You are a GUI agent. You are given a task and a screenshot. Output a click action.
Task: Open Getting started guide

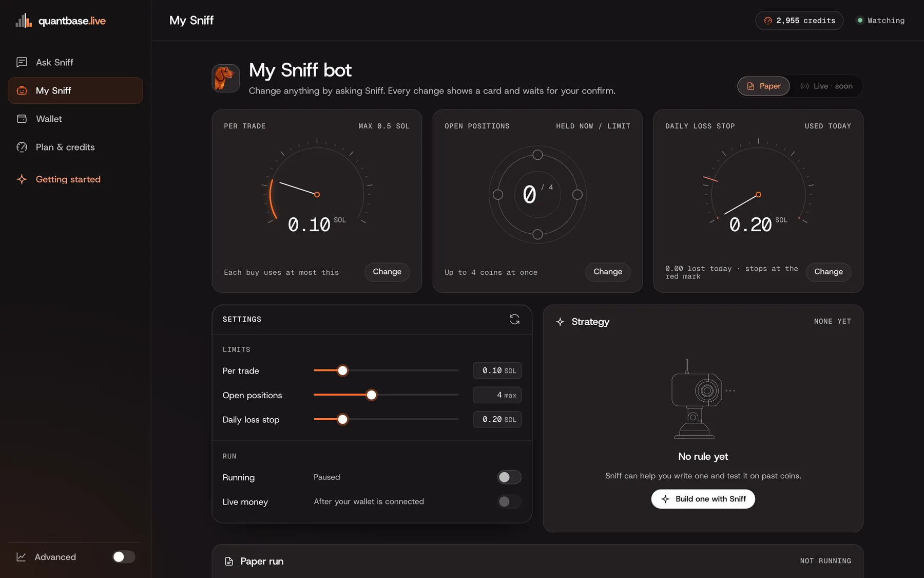coord(75,179)
